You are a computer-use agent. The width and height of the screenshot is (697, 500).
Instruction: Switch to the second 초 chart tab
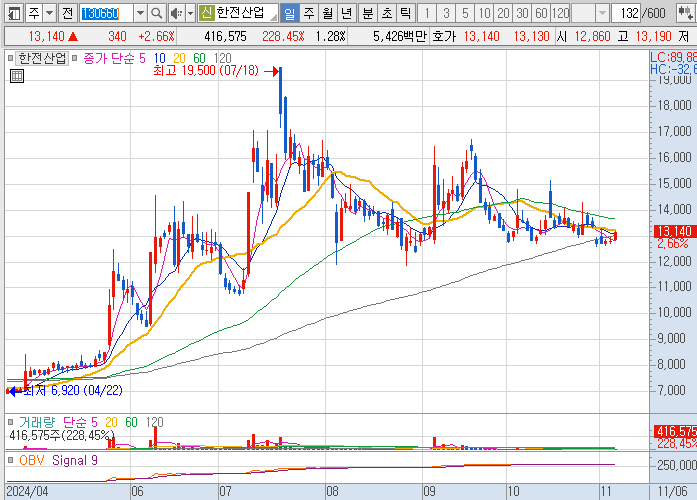tap(387, 13)
